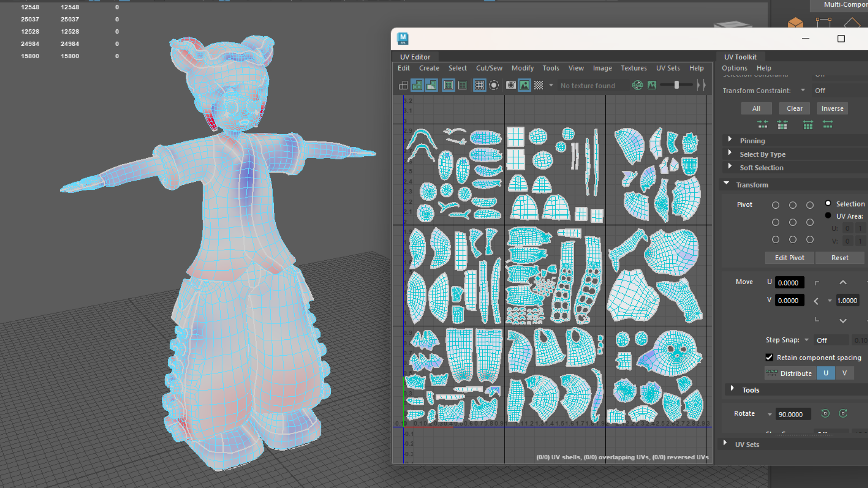
Task: Toggle UV distortion shading icon
Action: click(x=432, y=85)
